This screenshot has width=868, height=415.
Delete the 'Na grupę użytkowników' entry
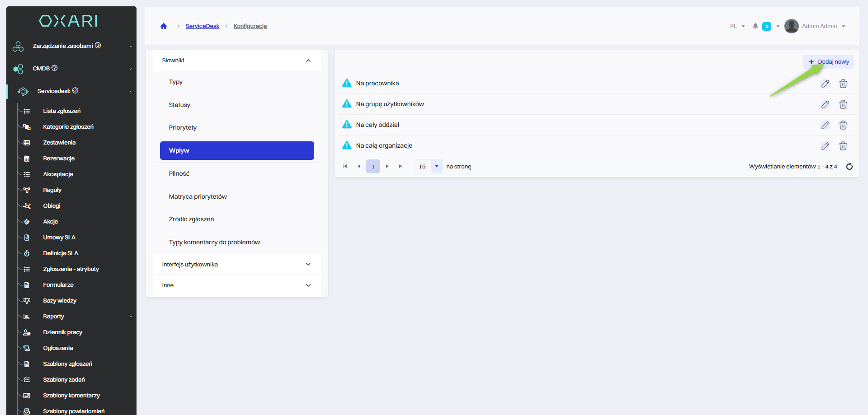click(843, 104)
